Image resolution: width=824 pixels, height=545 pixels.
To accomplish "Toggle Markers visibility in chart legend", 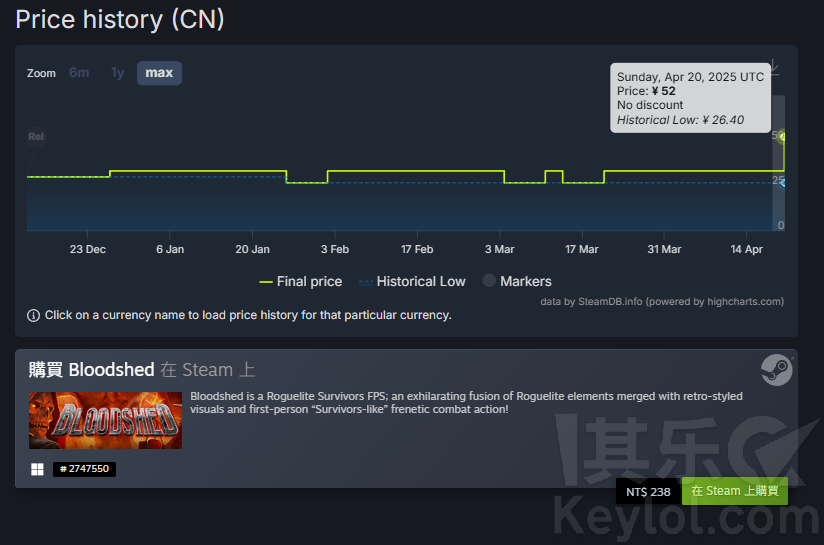I will (x=517, y=282).
